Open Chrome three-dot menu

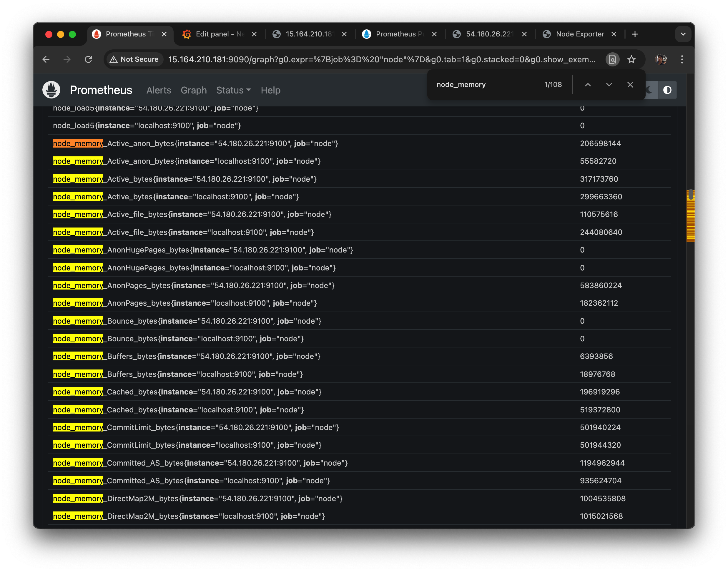682,59
